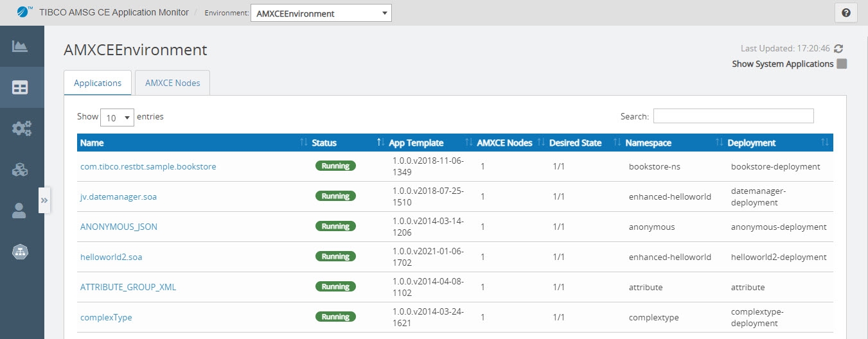Open the ATTRIBUTE_GROUP_XML application link
Image resolution: width=868 pixels, height=339 pixels.
click(x=128, y=288)
